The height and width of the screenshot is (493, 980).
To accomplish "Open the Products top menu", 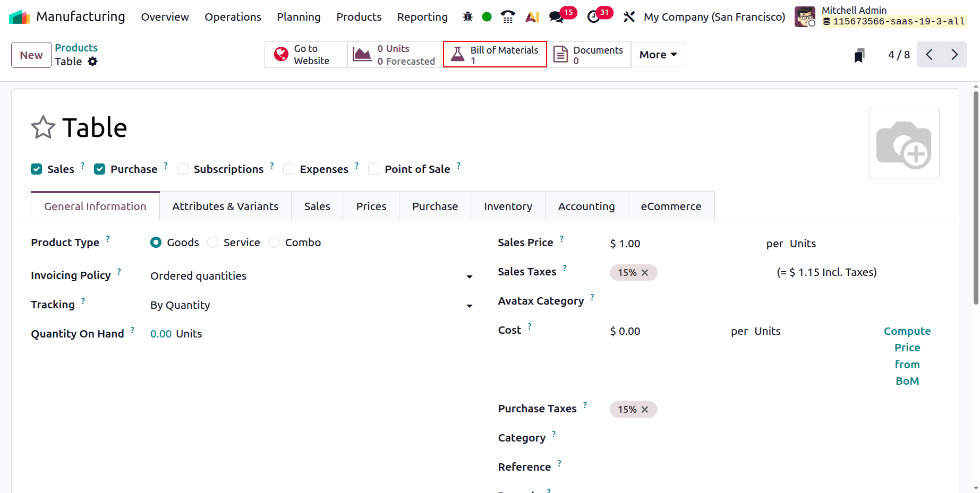I will (x=359, y=17).
